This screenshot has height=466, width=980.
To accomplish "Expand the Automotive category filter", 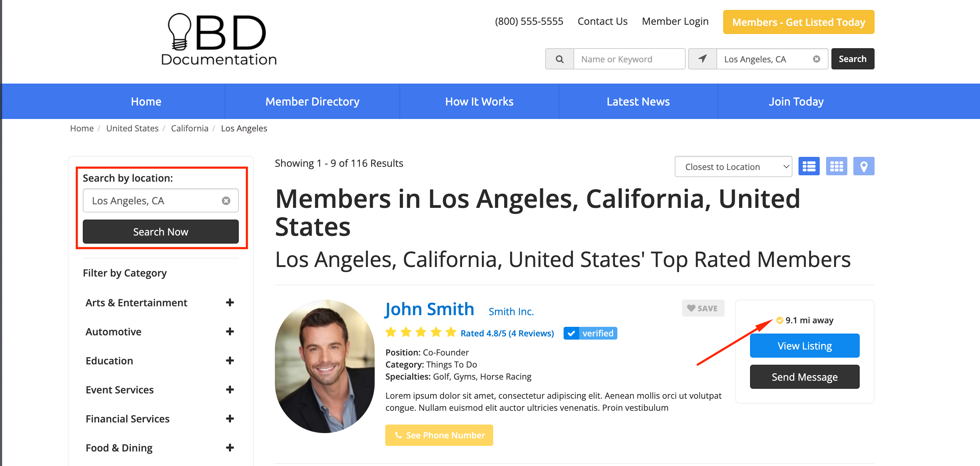I will (x=229, y=331).
